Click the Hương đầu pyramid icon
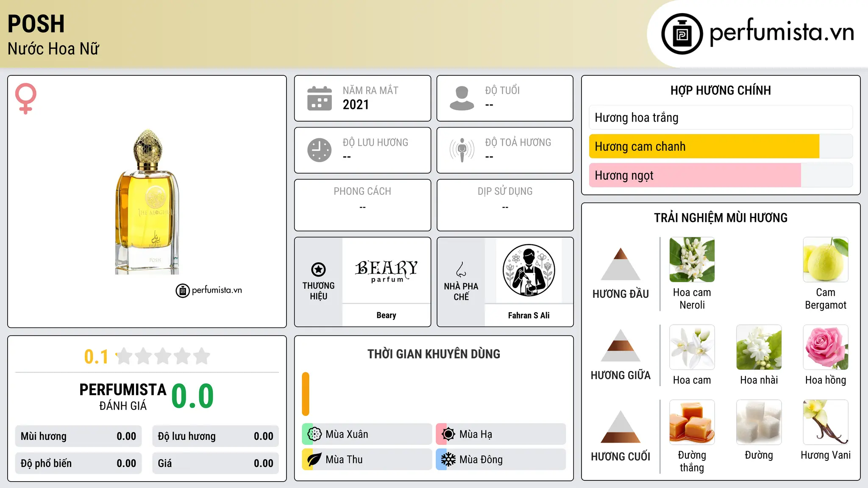Image resolution: width=868 pixels, height=488 pixels. (x=620, y=264)
